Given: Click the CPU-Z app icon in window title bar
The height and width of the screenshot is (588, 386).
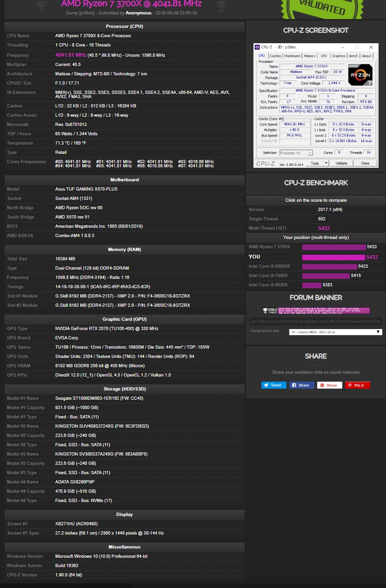Looking at the screenshot, I should [257, 47].
